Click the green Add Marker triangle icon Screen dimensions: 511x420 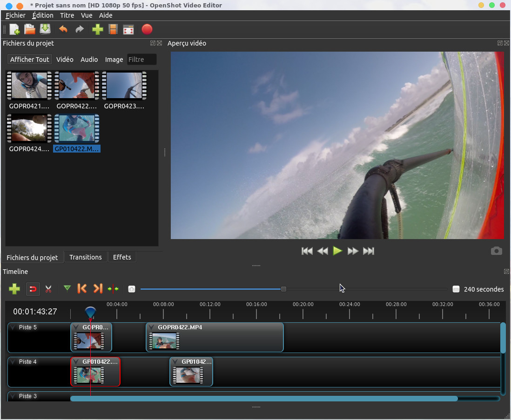(67, 289)
